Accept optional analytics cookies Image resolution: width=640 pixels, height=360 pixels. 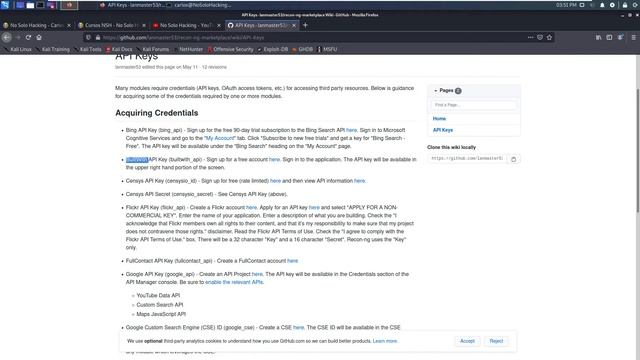coord(467,341)
